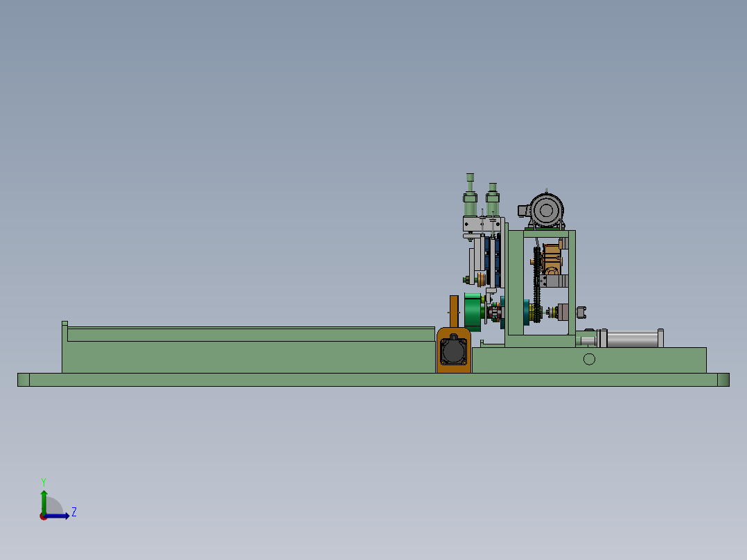Select the black drive chain in frame

[x=538, y=285]
